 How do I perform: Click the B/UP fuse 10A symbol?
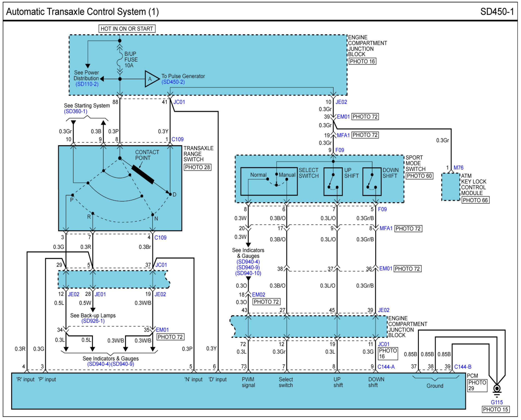point(120,60)
